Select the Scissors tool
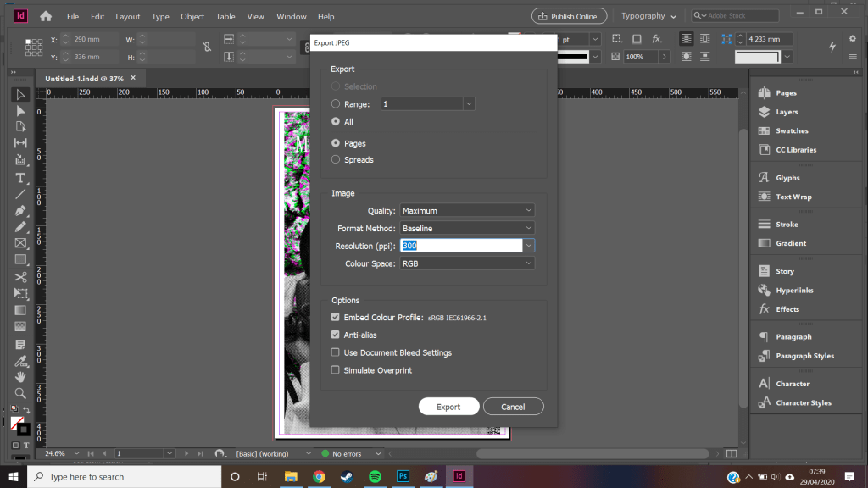This screenshot has width=868, height=488. click(x=21, y=276)
